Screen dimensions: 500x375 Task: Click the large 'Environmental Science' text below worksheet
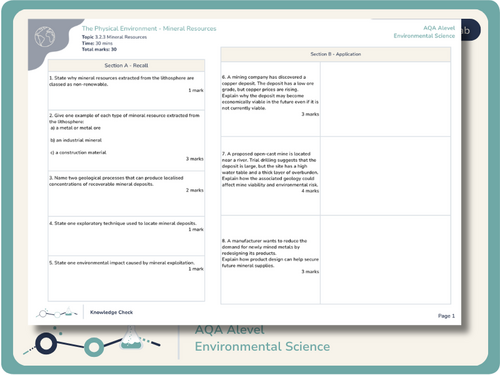(262, 347)
